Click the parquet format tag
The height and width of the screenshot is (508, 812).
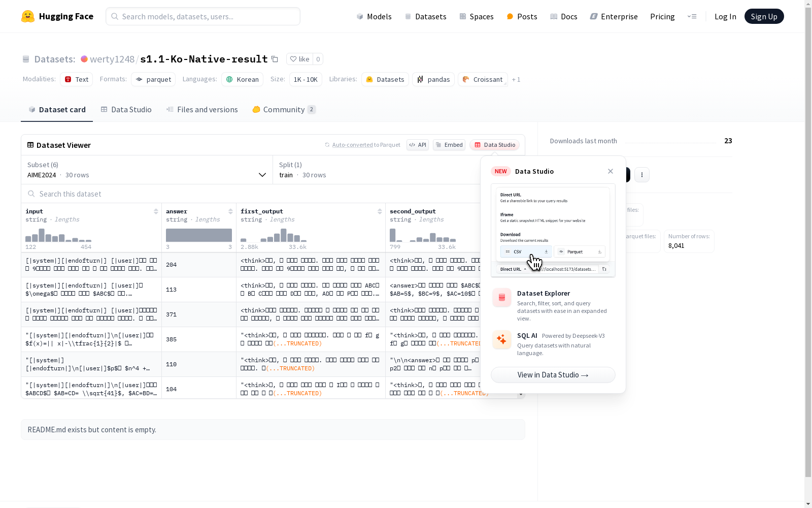153,79
